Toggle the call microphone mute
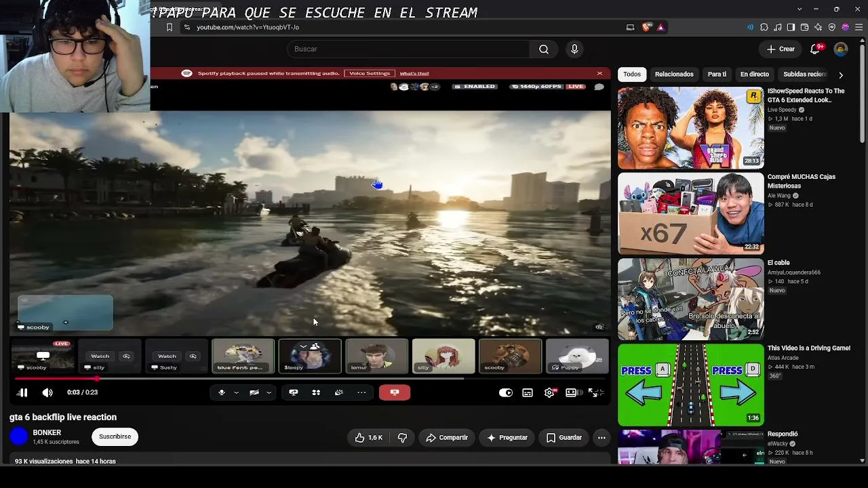Viewport: 868px width, 488px height. [222, 392]
